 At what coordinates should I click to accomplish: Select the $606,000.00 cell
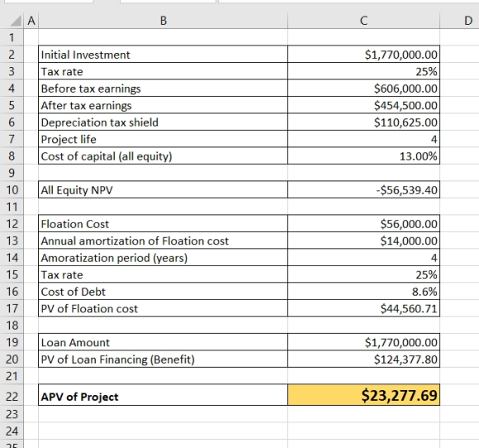[363, 88]
